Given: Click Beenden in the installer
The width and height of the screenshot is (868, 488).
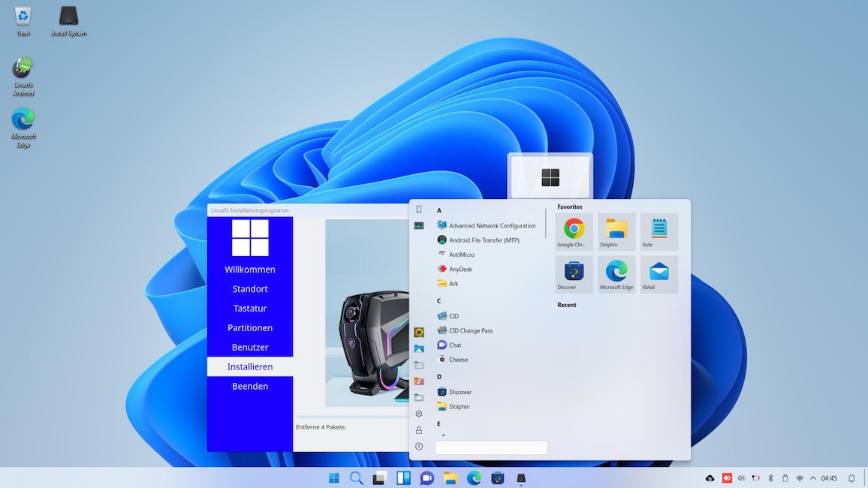Looking at the screenshot, I should [x=250, y=386].
